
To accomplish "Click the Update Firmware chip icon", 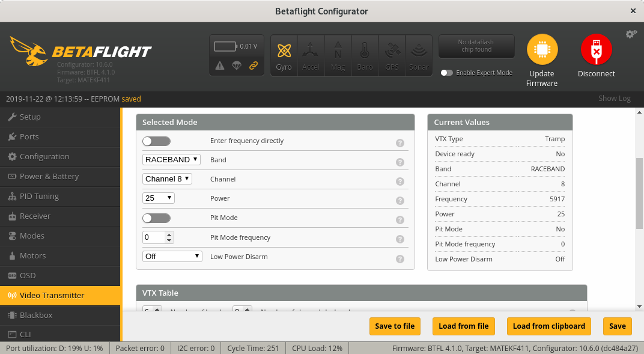I will (x=542, y=49).
